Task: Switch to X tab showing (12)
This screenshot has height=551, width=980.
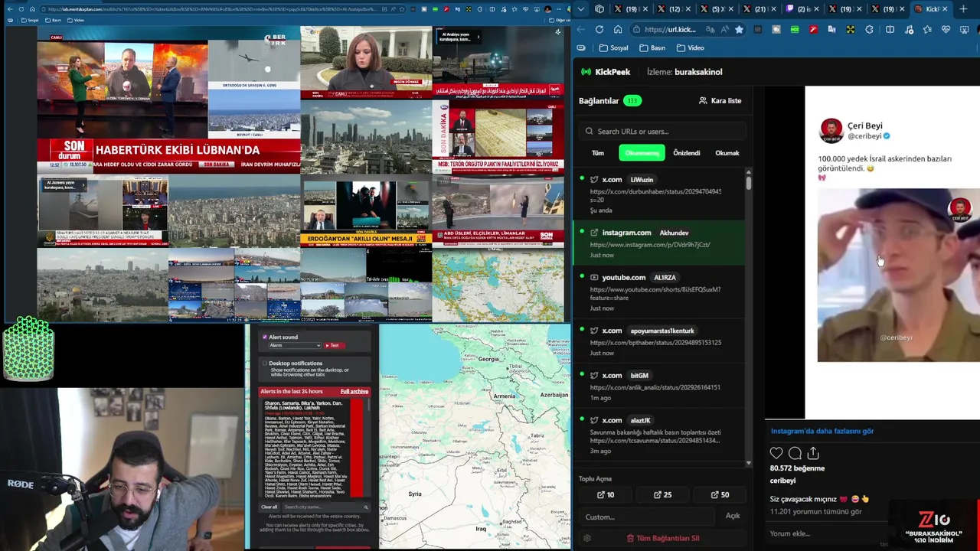Action: point(675,9)
